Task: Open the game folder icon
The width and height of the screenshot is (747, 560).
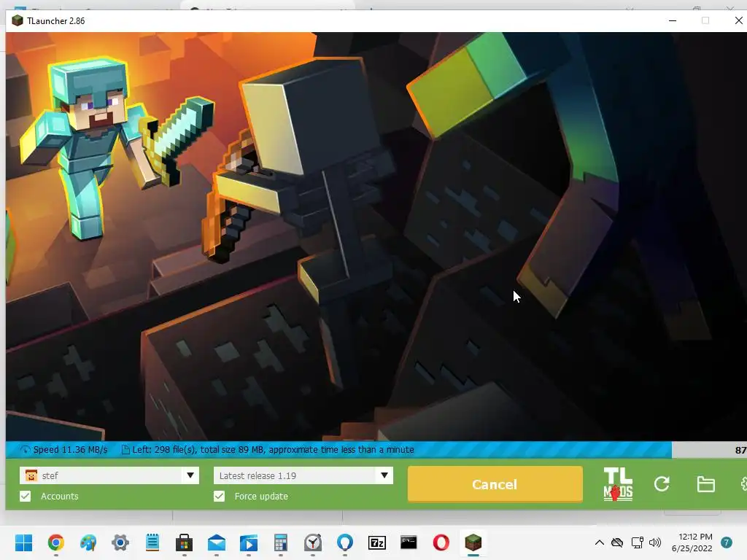Action: [x=705, y=484]
